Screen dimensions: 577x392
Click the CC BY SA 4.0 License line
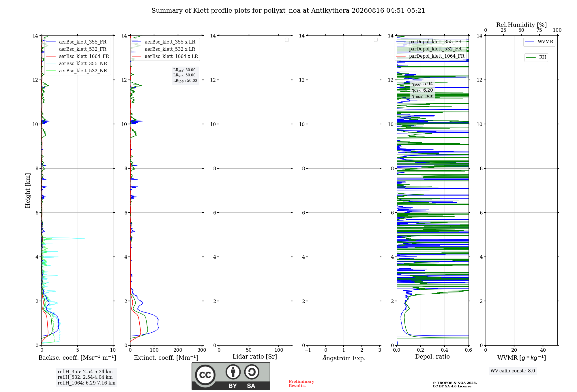pos(453,386)
